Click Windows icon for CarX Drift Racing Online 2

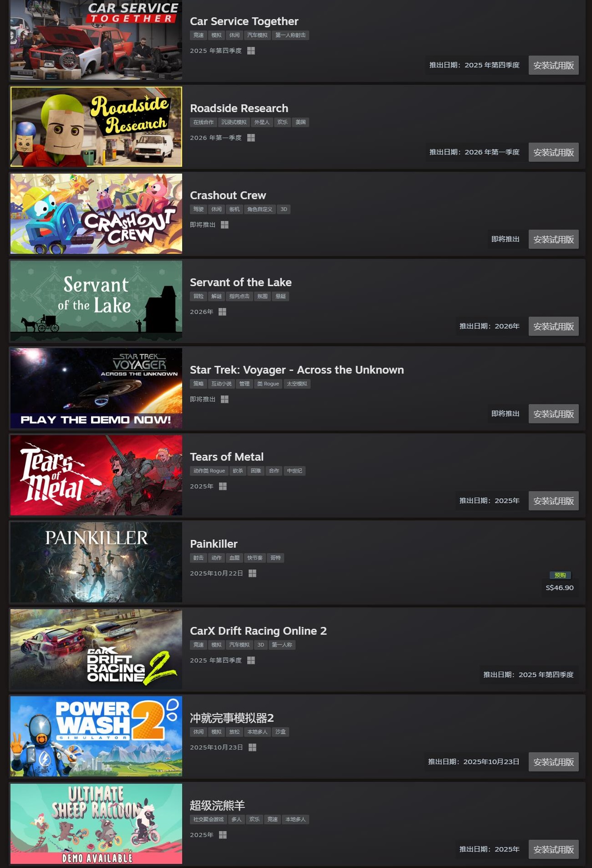[251, 660]
